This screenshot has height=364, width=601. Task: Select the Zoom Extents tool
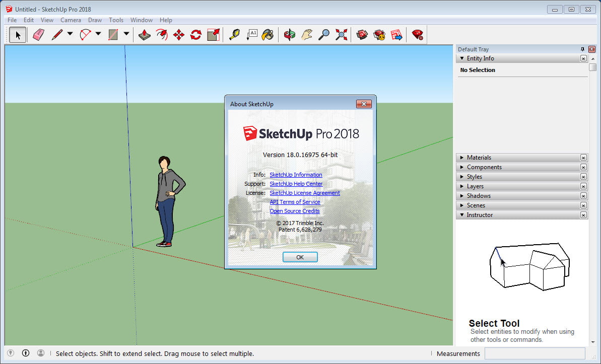[341, 35]
